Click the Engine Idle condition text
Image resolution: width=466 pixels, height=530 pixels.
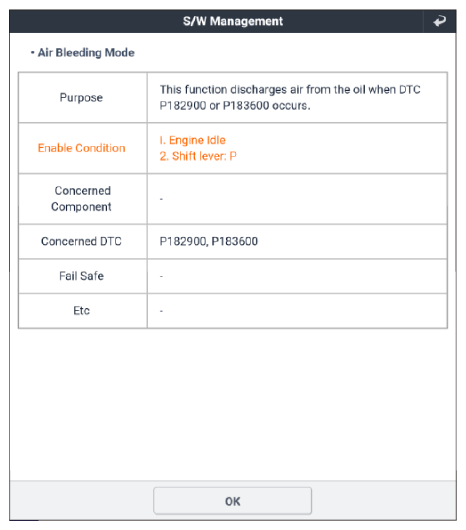click(x=193, y=140)
